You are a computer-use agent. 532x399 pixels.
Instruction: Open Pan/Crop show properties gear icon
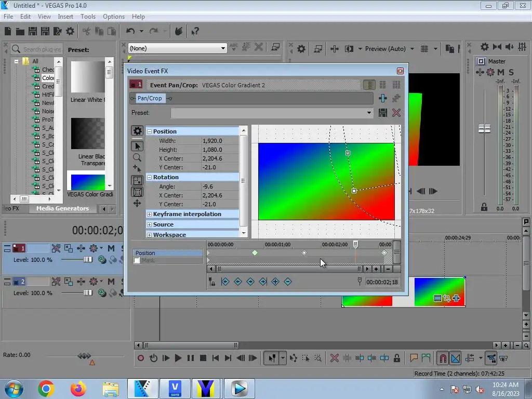tap(137, 131)
